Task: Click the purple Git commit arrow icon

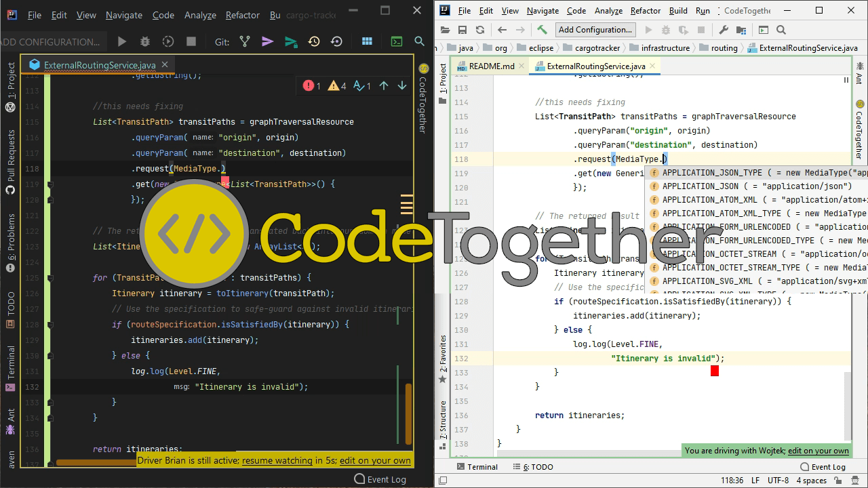Action: 268,41
